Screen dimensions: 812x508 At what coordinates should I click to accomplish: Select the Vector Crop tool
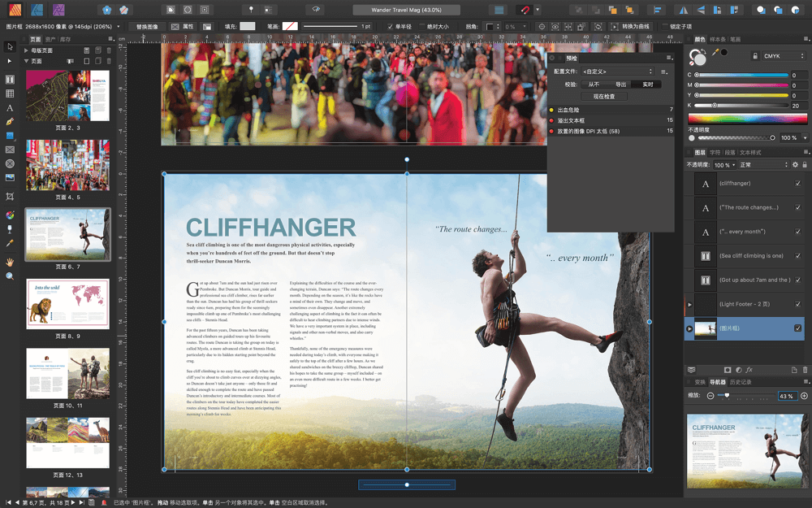[x=9, y=197]
